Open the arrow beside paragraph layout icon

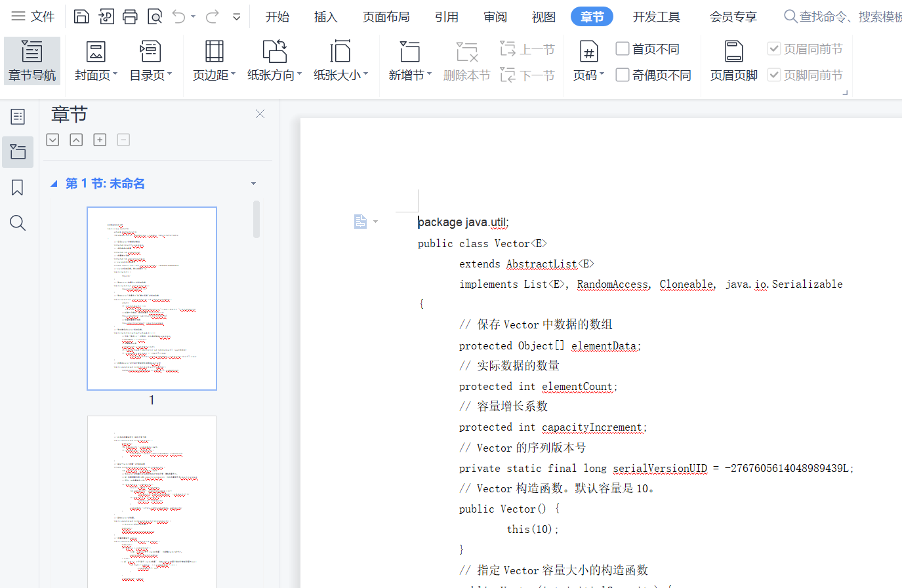pos(375,222)
